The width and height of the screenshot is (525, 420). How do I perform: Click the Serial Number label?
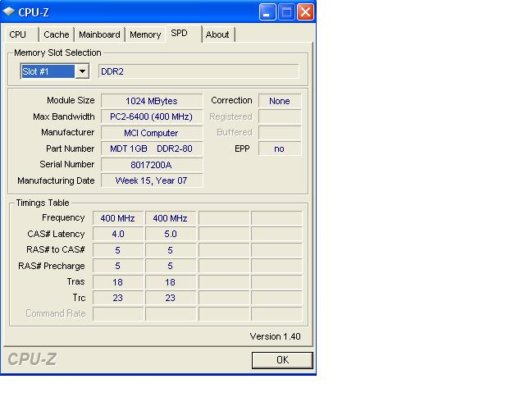click(67, 164)
